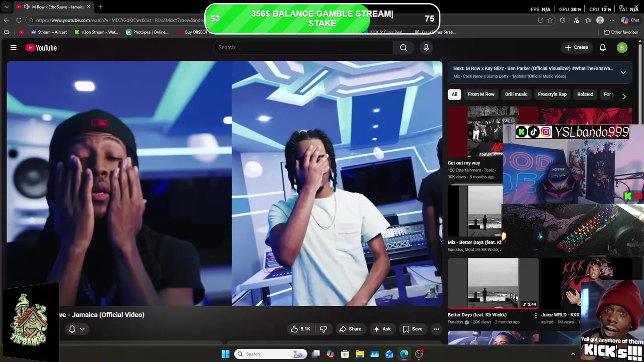Add this page to favorites via the star icon
The width and height of the screenshot is (644, 362).
(550, 20)
